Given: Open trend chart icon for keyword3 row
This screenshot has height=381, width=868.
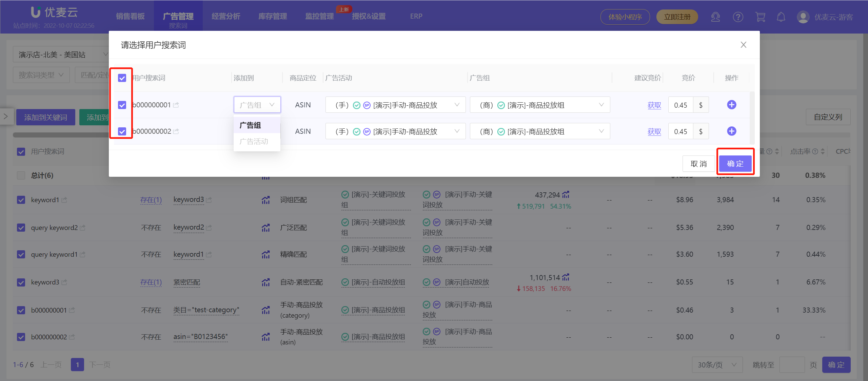Looking at the screenshot, I should pos(265,282).
